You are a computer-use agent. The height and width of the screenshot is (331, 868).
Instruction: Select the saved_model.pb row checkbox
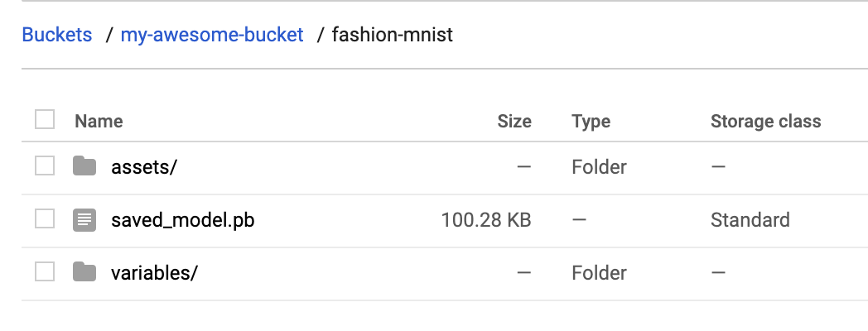(45, 220)
